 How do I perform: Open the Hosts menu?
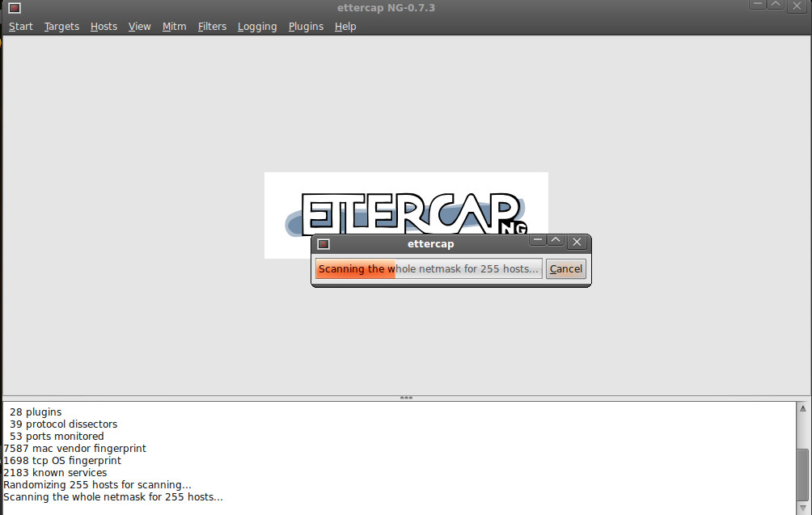click(x=104, y=27)
